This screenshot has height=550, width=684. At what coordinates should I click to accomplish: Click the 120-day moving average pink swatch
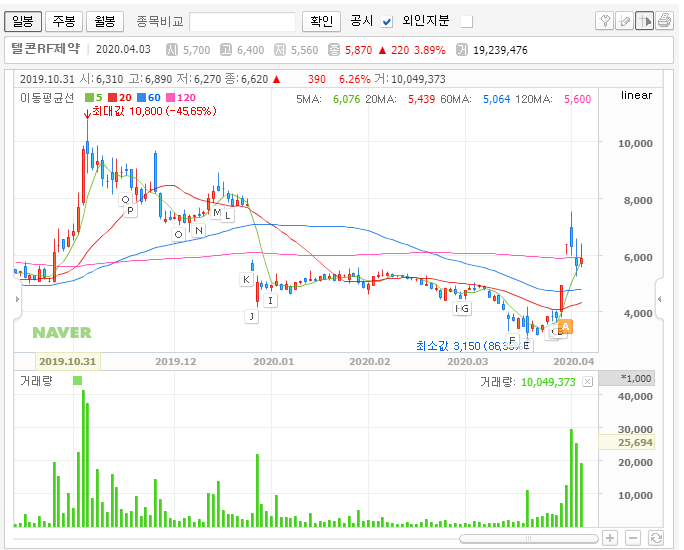(170, 97)
